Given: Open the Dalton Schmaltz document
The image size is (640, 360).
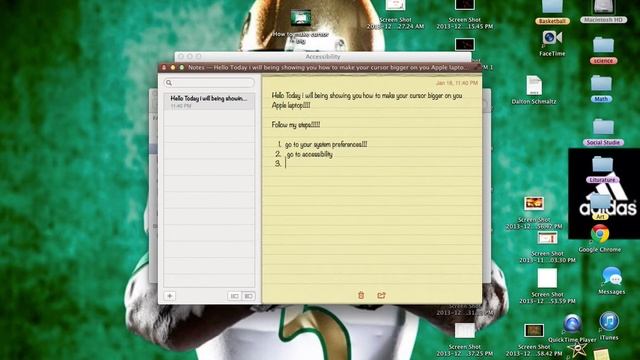Looking at the screenshot, I should 534,90.
